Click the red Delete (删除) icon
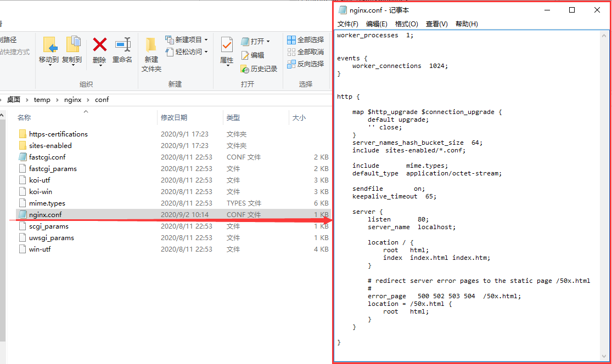Viewport: 612px width, 364px height. 99,45
